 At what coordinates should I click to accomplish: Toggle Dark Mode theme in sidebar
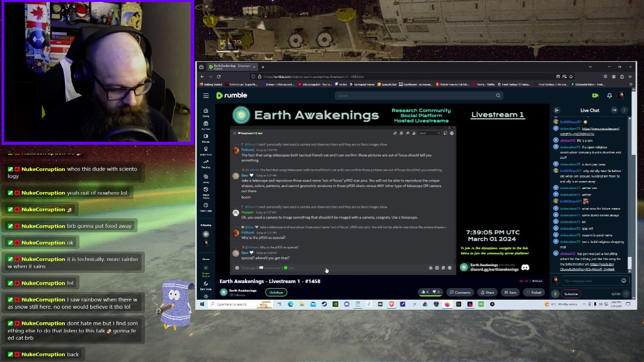click(x=206, y=285)
